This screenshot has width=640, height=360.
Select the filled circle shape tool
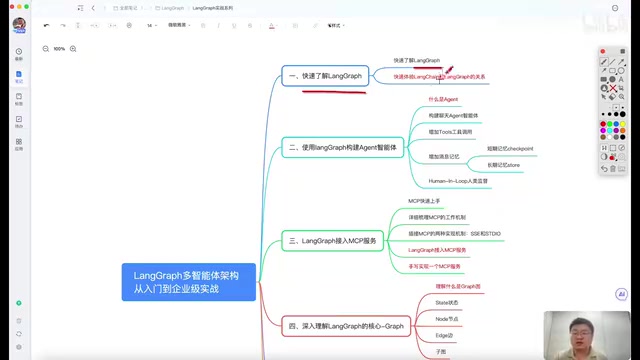[x=612, y=79]
